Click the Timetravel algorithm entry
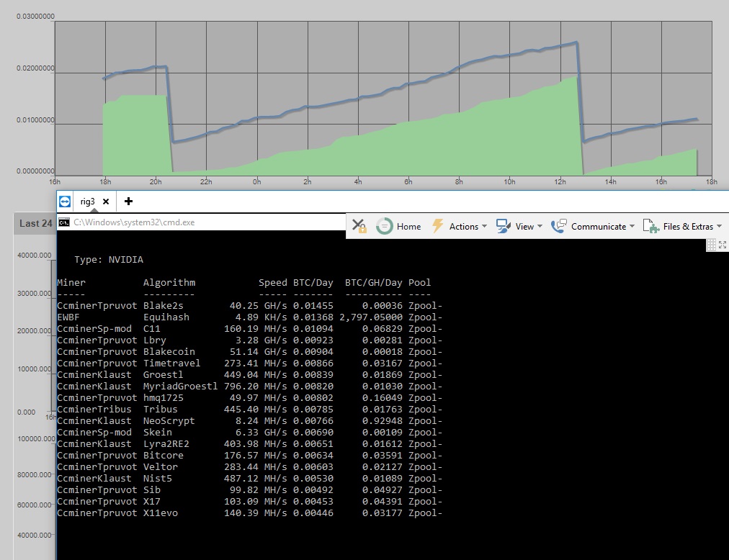Screen dimensions: 729x560 coord(172,363)
